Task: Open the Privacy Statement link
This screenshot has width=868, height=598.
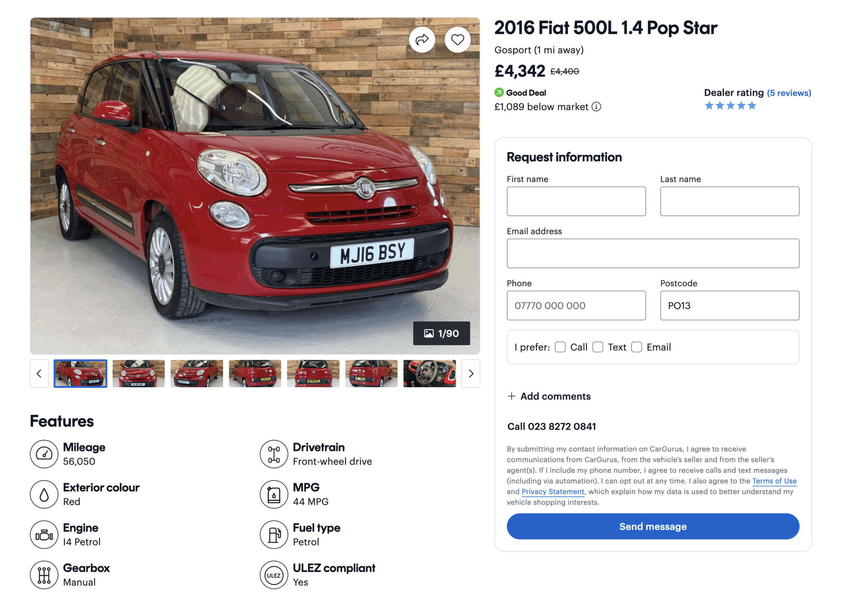Action: pyautogui.click(x=553, y=492)
